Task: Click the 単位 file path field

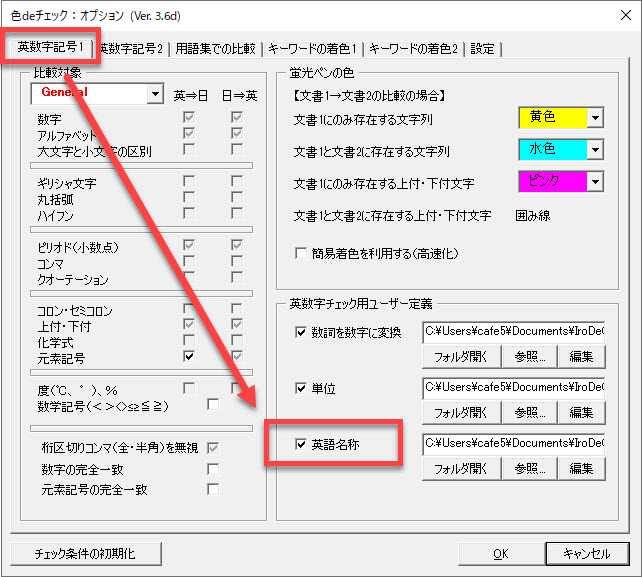Action: (513, 387)
